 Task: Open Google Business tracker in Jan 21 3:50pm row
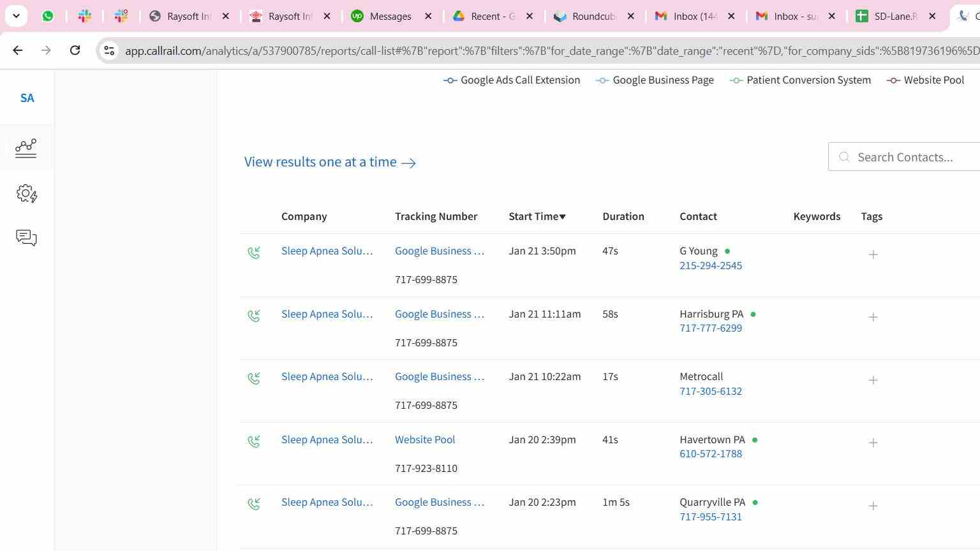(439, 251)
